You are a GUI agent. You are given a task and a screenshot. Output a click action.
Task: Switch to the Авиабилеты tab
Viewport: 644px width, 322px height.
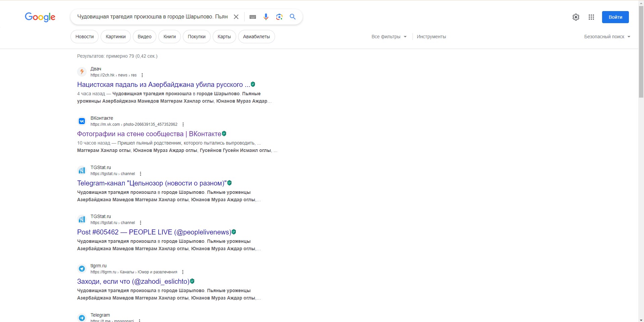[257, 37]
